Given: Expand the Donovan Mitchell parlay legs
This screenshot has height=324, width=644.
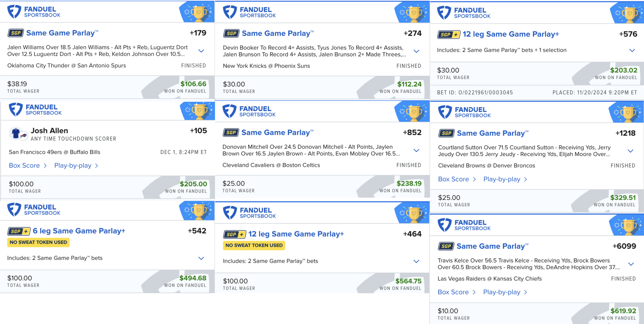Looking at the screenshot, I should click(x=416, y=150).
